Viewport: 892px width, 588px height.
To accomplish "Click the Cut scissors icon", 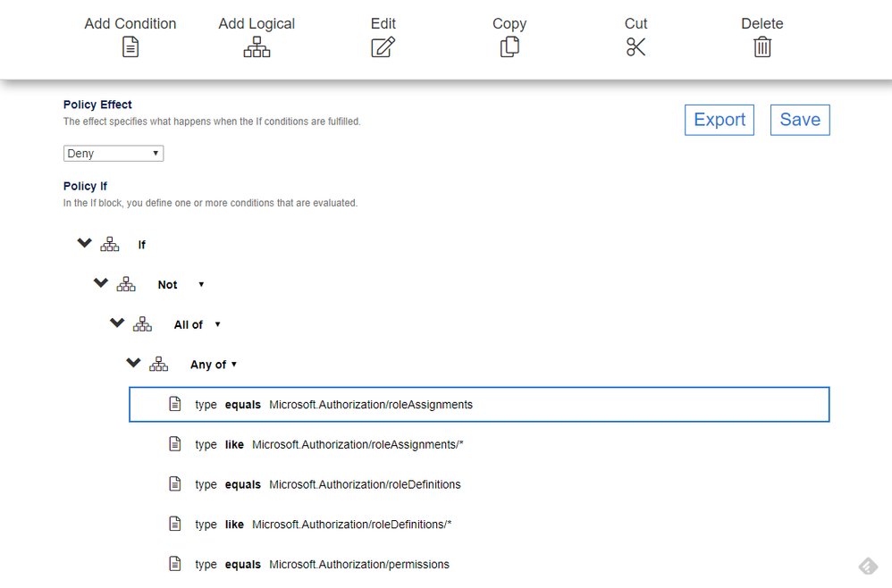I will (x=635, y=46).
